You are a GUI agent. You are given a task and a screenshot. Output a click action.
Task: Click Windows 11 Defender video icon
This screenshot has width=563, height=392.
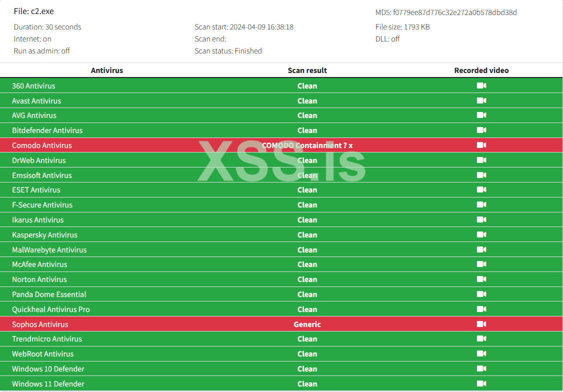[481, 383]
